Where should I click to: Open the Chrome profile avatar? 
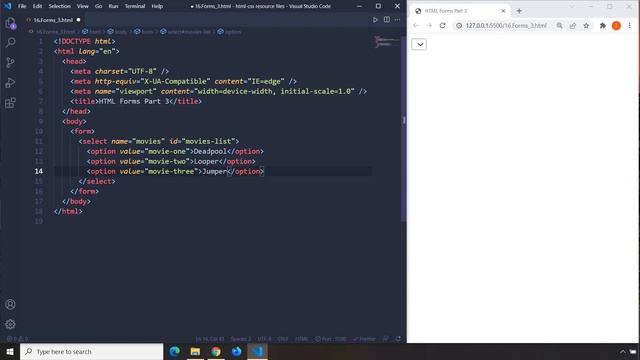point(616,25)
